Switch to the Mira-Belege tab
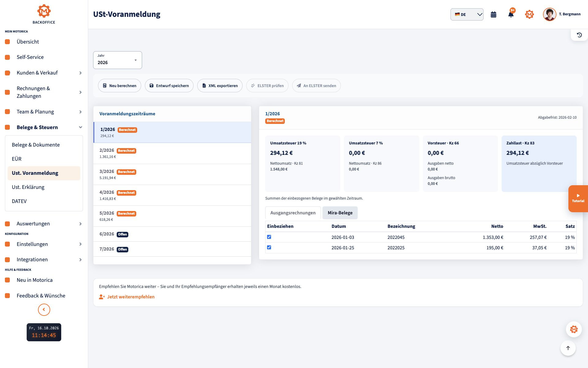Screen dimensions: 588x368 coord(340,213)
